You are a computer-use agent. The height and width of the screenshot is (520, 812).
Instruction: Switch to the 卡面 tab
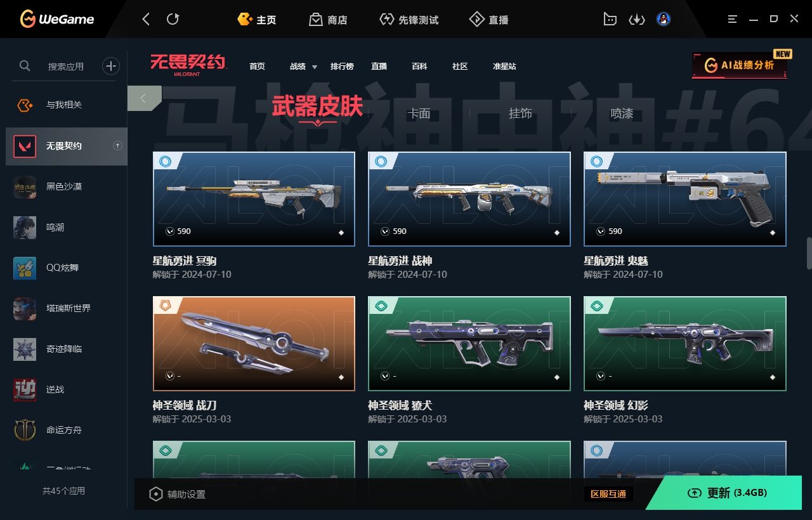[x=419, y=114]
